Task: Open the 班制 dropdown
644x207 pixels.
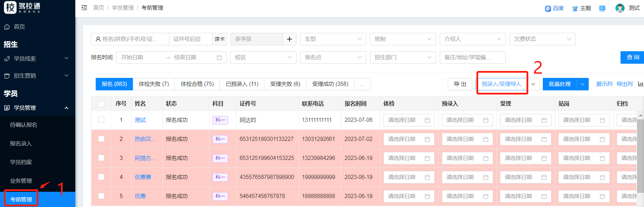Action: [403, 39]
